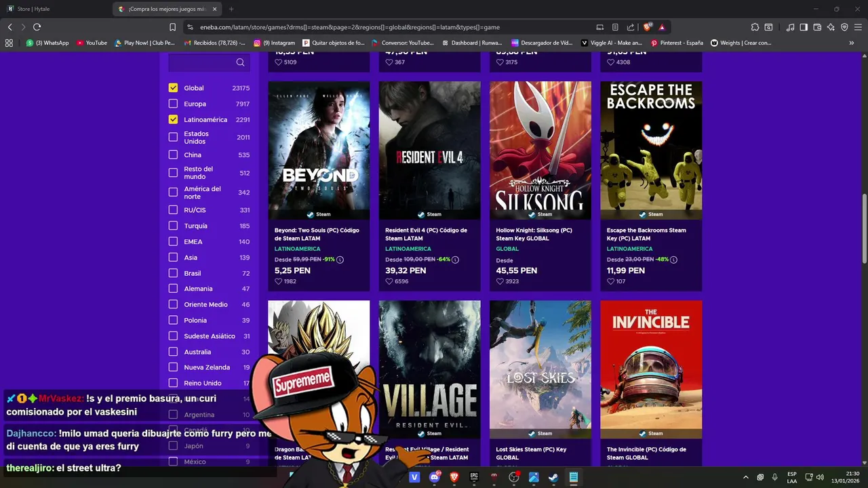This screenshot has width=868, height=488.
Task: Check the Europa region filter
Action: 173,104
